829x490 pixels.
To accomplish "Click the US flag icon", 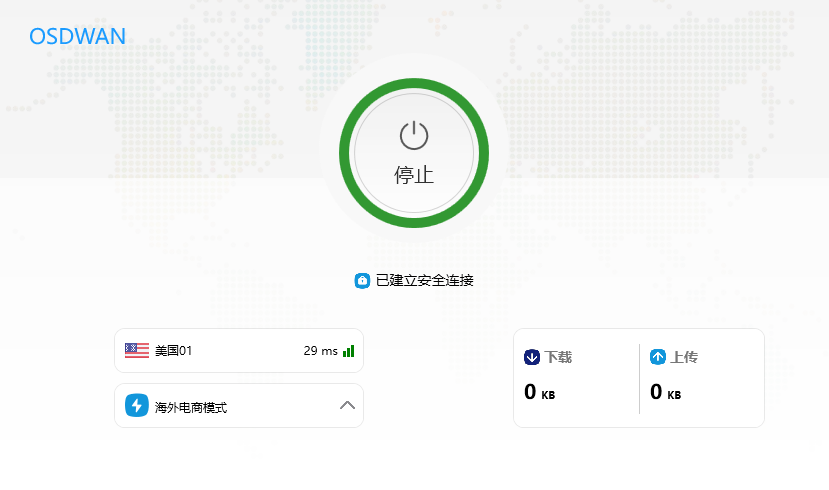I will point(137,350).
